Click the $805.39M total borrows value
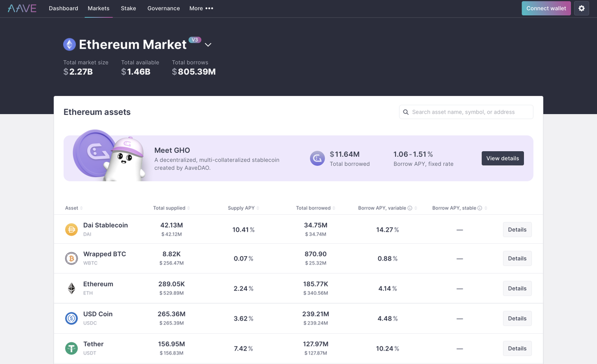This screenshot has height=364, width=597. (194, 72)
